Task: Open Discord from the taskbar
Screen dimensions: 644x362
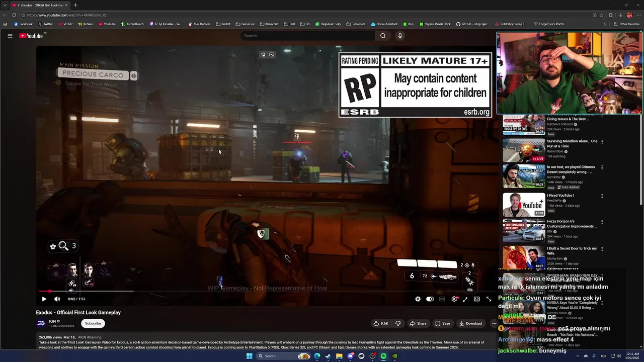Action: [x=350, y=356]
